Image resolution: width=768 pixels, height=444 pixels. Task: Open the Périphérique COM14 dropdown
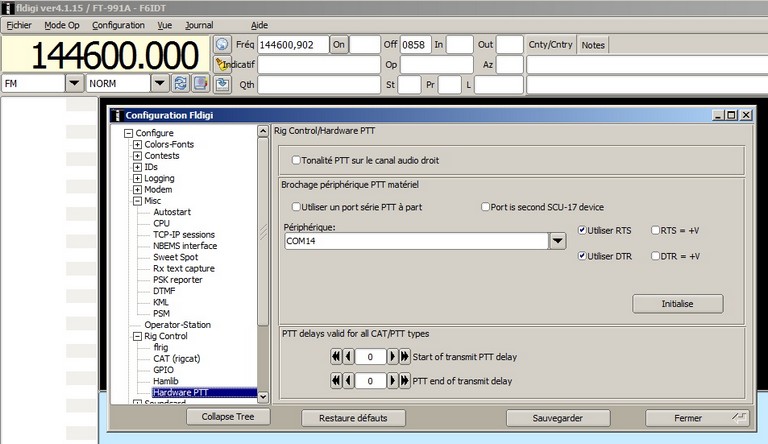click(x=558, y=241)
